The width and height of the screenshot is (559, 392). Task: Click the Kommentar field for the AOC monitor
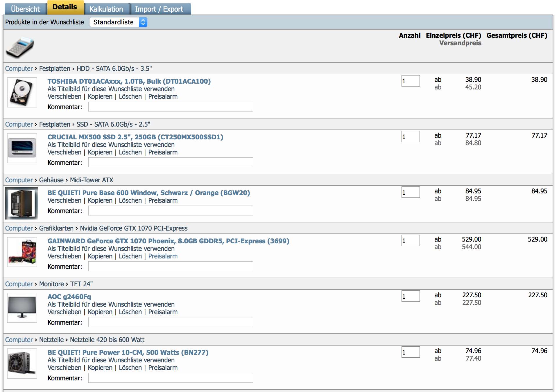(x=170, y=322)
